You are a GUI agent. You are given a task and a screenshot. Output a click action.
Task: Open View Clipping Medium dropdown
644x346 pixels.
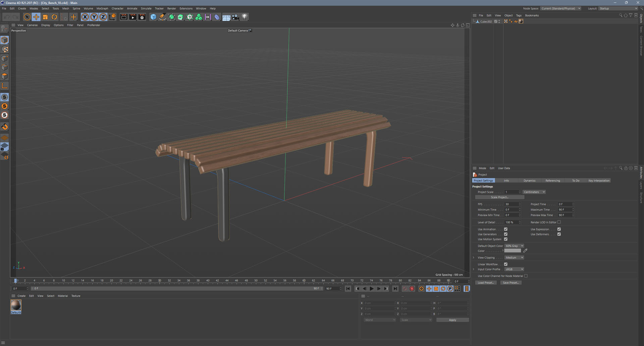pos(514,258)
